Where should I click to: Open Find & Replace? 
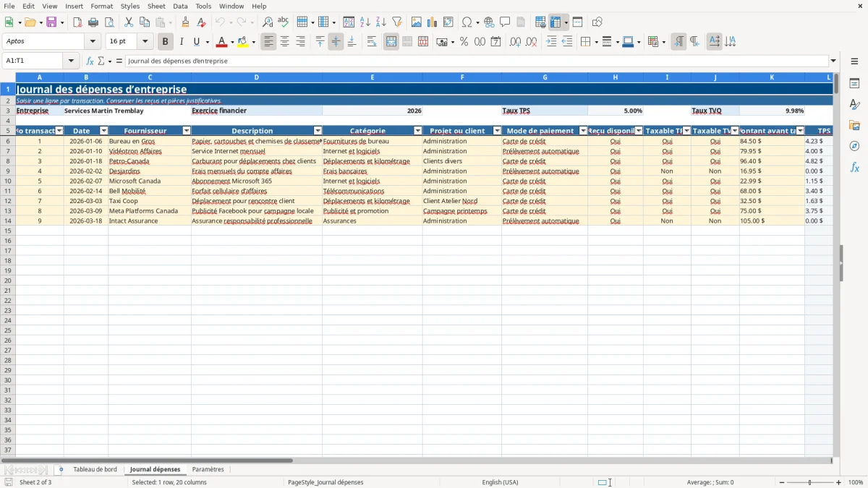(x=268, y=22)
